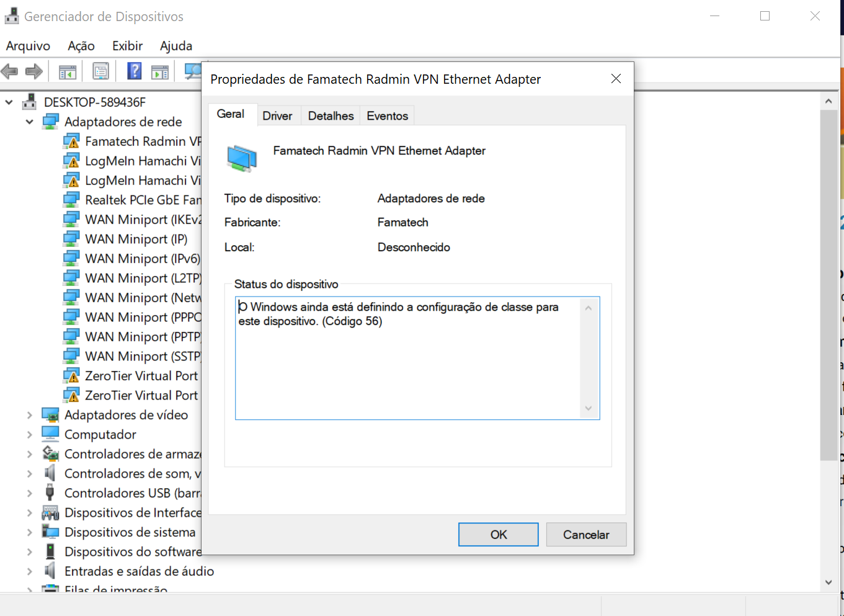
Task: Select the WAN Miniport (SSTP) entry
Action: 132,357
